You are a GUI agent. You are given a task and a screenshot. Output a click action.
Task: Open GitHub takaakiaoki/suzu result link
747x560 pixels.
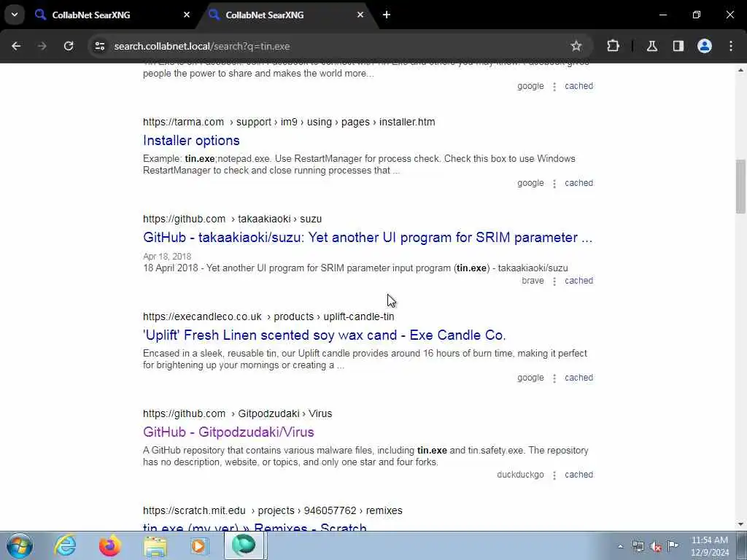click(x=368, y=238)
